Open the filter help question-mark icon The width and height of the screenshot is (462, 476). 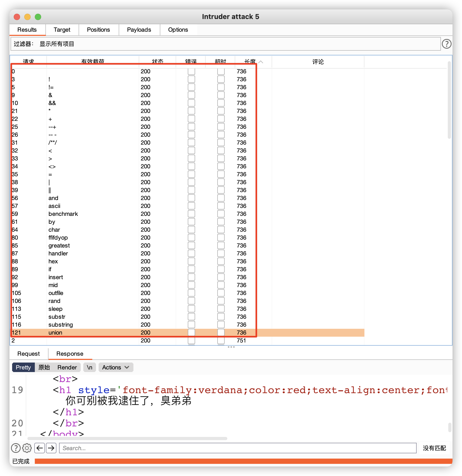[446, 44]
